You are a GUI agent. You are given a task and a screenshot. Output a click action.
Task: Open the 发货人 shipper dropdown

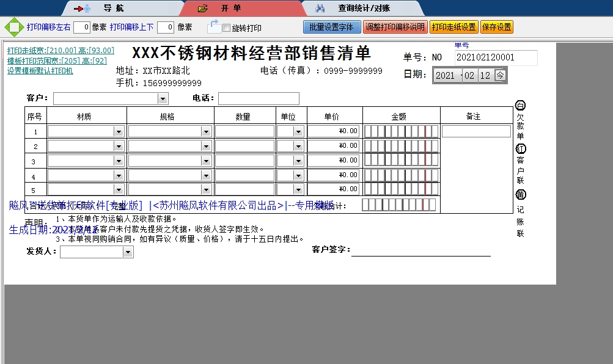pyautogui.click(x=127, y=251)
